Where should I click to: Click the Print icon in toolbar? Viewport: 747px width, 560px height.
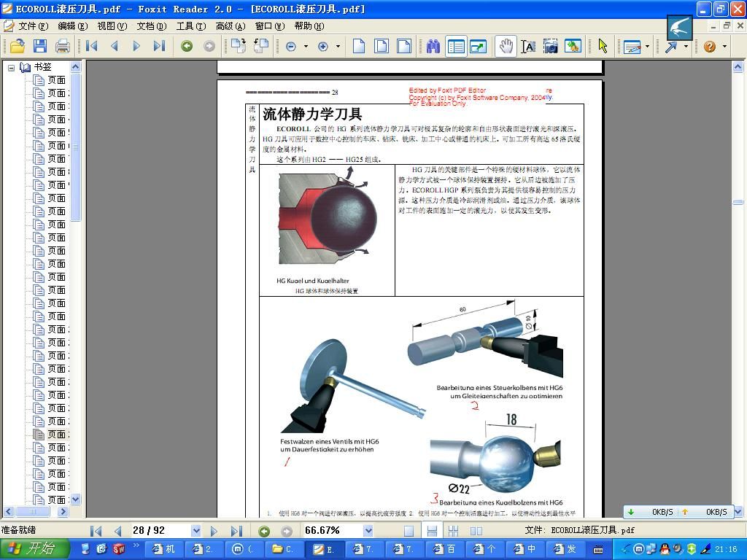coord(63,47)
